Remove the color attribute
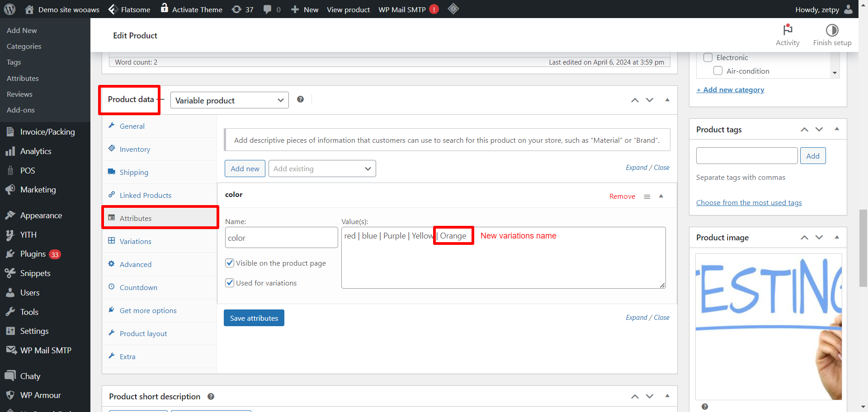Image resolution: width=868 pixels, height=412 pixels. coord(622,197)
